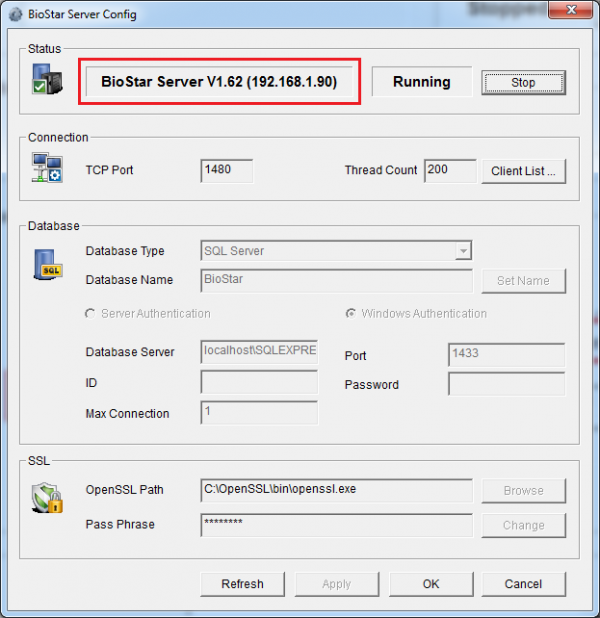
Task: Select the Server Authentication radio button
Action: pos(91,314)
